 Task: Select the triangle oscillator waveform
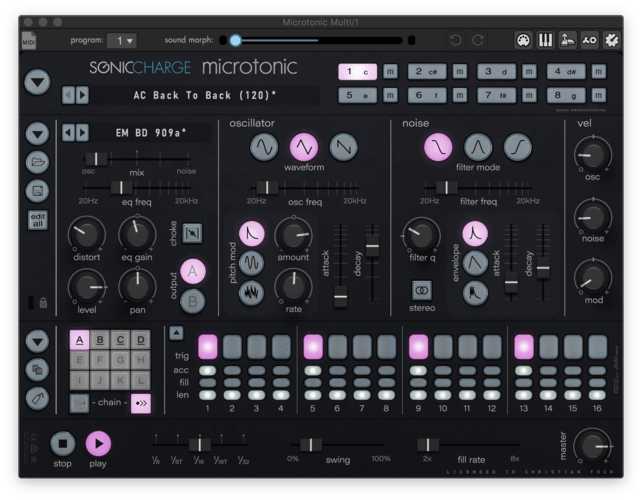(x=304, y=147)
